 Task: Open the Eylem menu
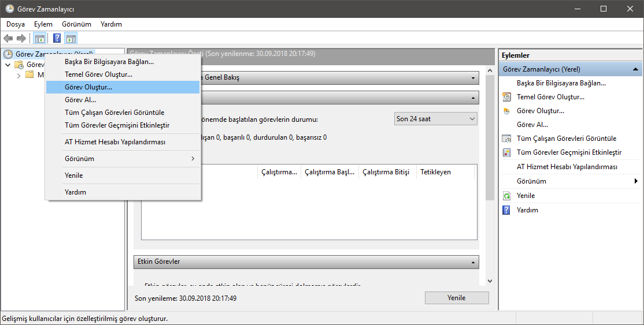pos(43,24)
